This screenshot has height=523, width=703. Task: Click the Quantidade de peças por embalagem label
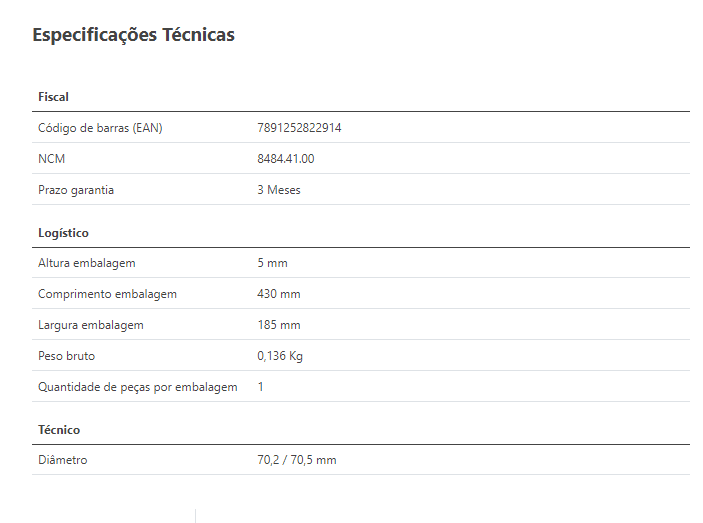click(138, 387)
